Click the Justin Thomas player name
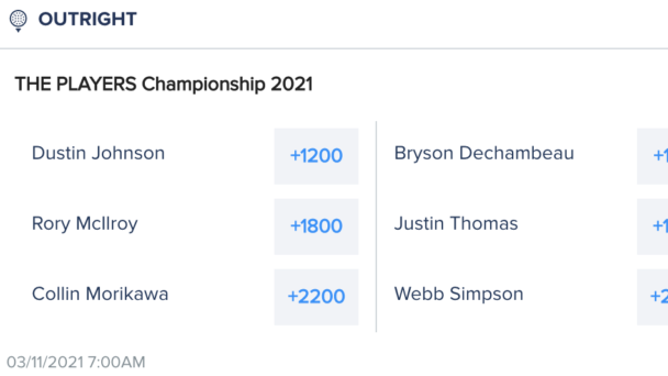 (456, 224)
